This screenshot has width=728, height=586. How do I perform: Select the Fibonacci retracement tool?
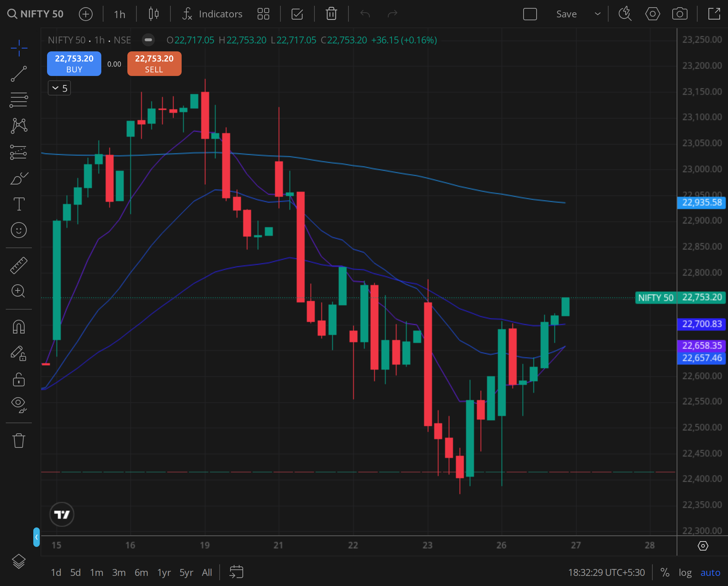[19, 100]
